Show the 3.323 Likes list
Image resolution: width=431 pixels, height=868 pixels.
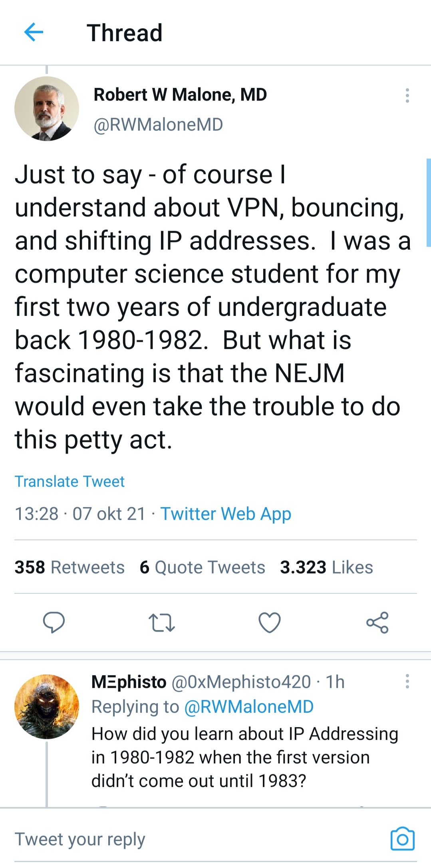326,567
